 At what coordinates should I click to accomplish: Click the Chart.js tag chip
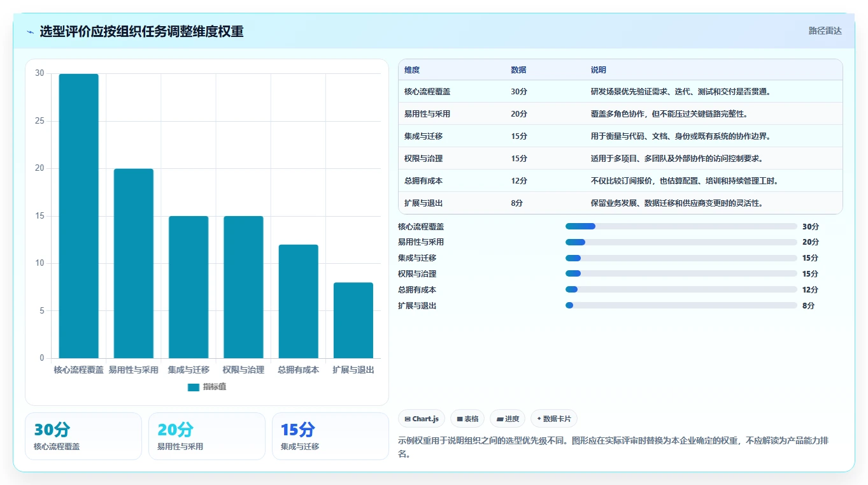(422, 419)
